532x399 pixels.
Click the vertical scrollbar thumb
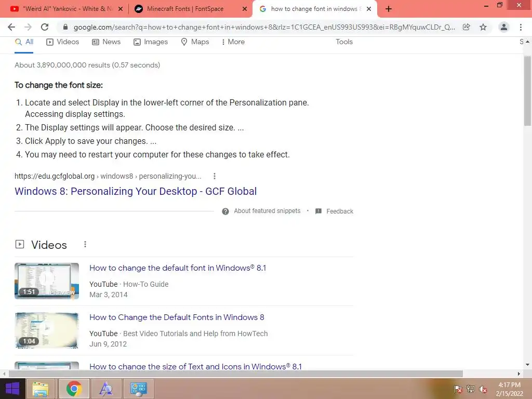[x=527, y=91]
